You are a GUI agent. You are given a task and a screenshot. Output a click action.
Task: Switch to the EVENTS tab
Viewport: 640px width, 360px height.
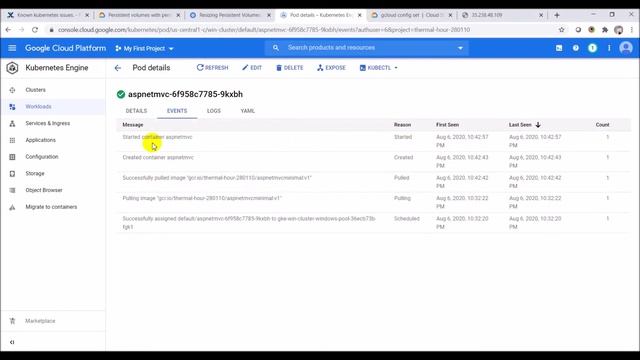point(177,111)
